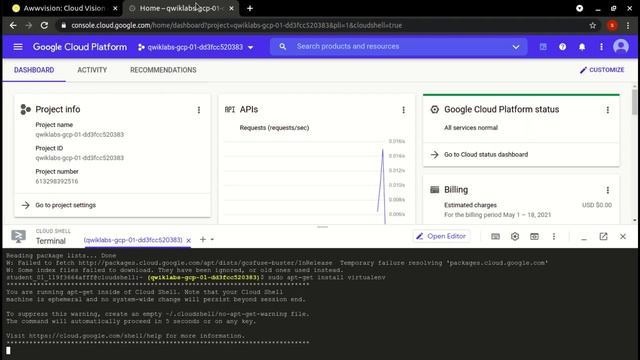
Task: Open the header settings three-dot menu
Action: (601, 47)
